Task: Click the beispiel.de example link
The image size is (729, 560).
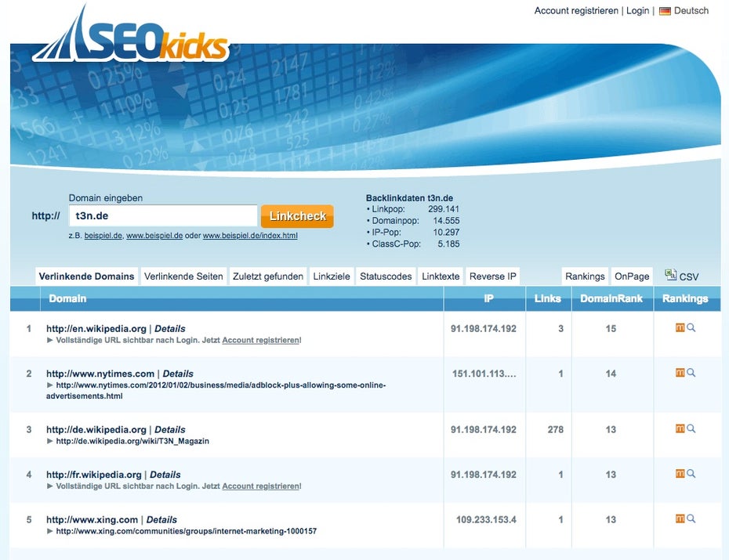Action: [x=103, y=236]
